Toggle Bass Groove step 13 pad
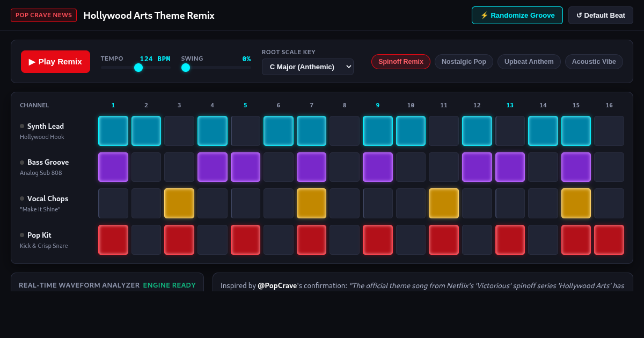This screenshot has height=338, width=644. (510, 167)
